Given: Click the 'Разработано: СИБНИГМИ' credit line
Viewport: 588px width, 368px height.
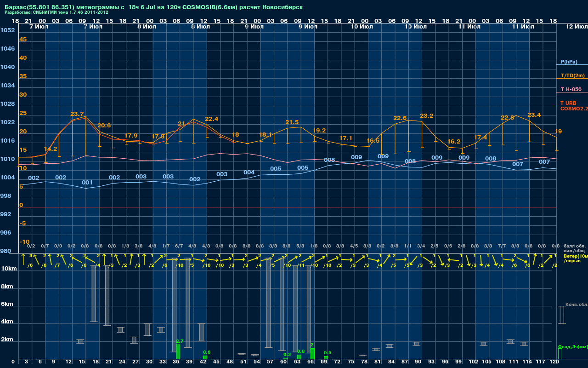Looking at the screenshot, I should click(56, 12).
